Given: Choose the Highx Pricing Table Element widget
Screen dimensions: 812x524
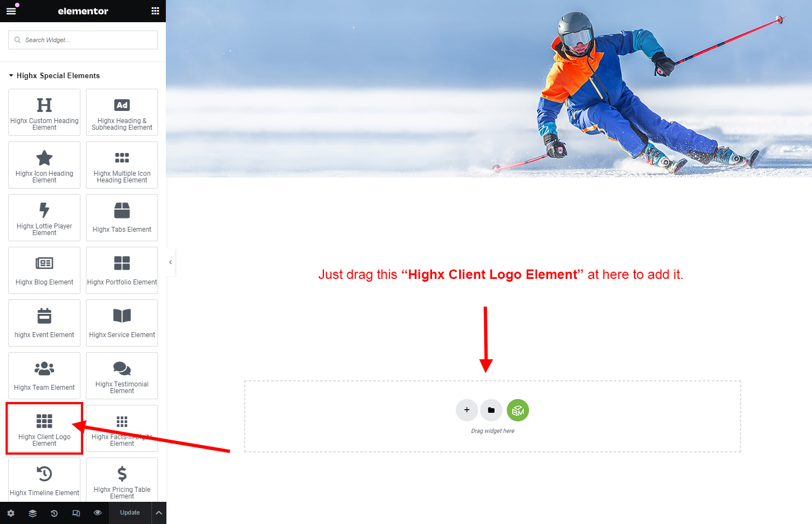Looking at the screenshot, I should [x=122, y=480].
